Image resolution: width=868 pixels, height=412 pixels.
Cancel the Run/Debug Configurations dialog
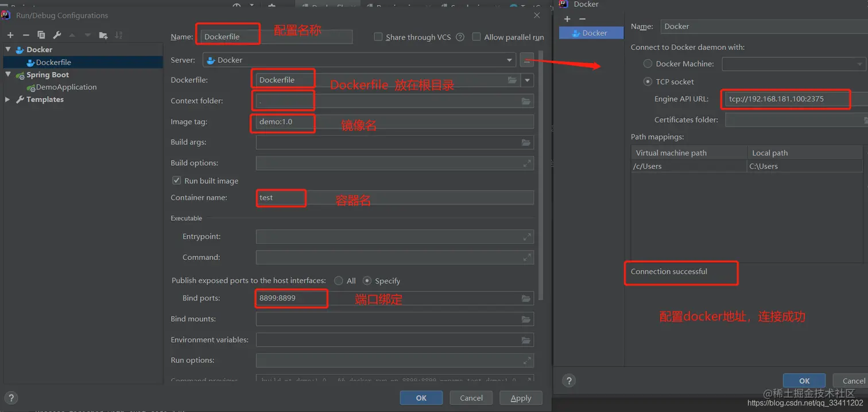pos(471,398)
